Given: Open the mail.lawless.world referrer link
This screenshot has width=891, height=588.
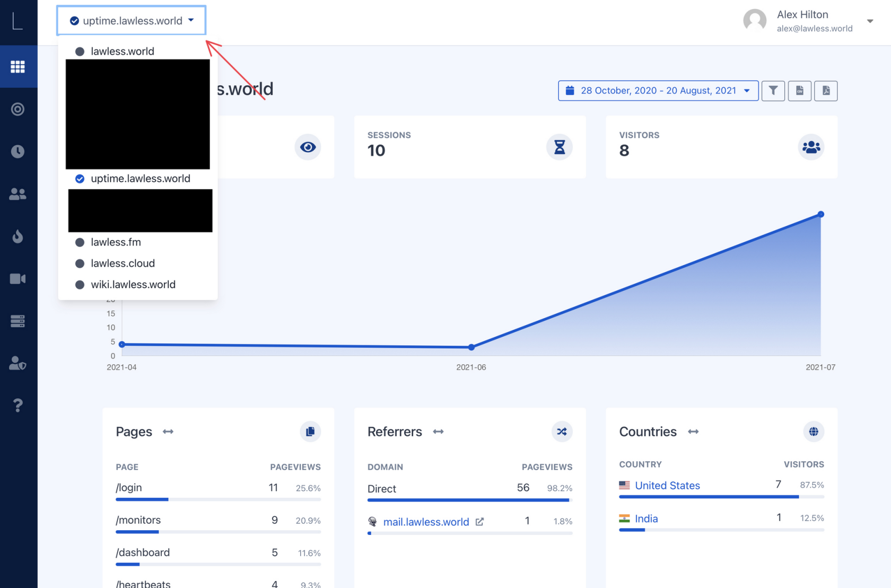Looking at the screenshot, I should tap(426, 522).
